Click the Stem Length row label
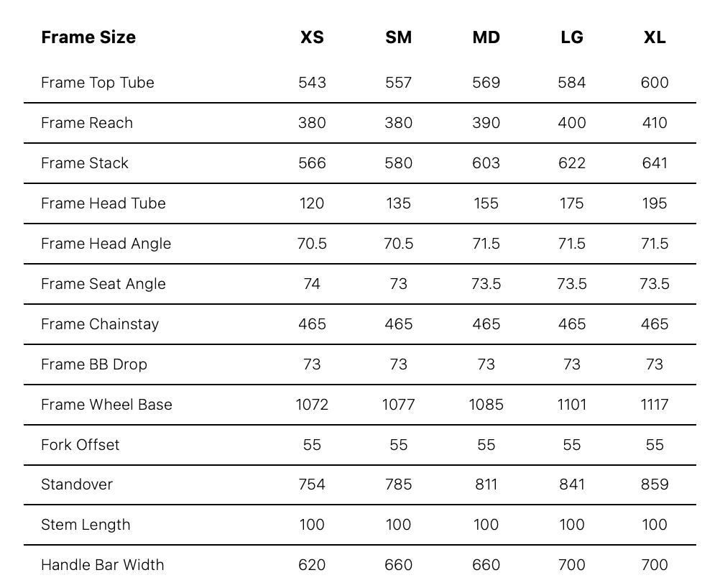This screenshot has height=588, width=720. point(86,525)
